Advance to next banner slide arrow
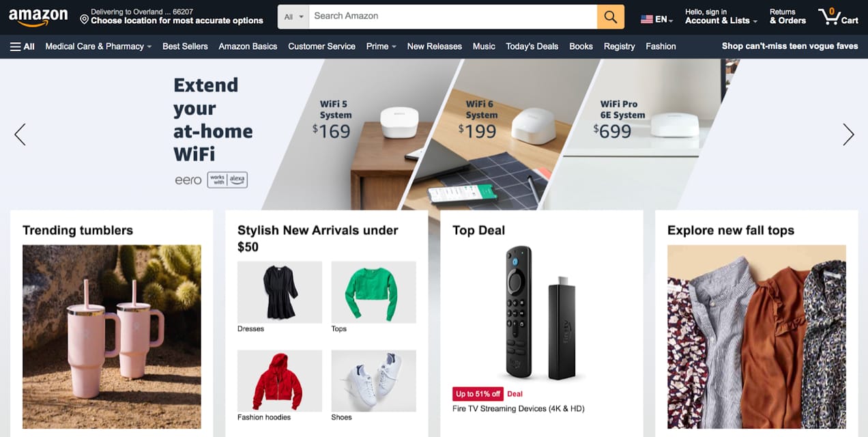The height and width of the screenshot is (437, 868). [848, 135]
